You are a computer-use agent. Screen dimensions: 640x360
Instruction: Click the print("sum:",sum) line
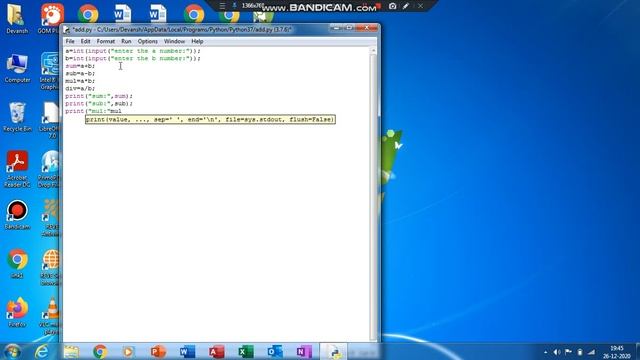pyautogui.click(x=99, y=96)
